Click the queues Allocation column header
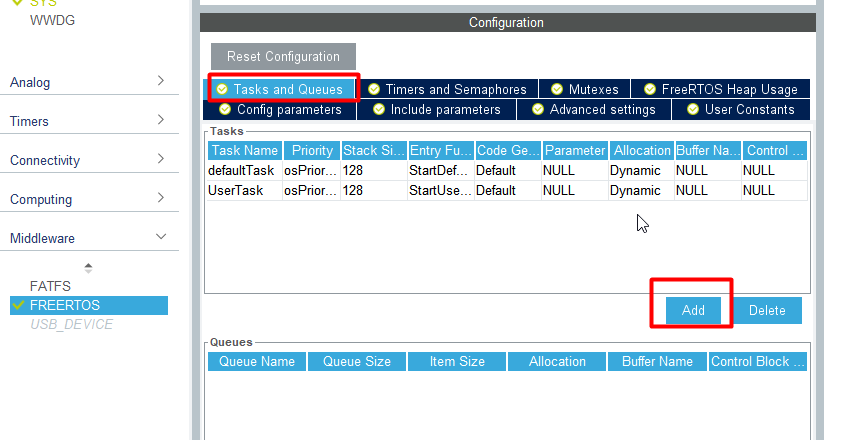The image size is (868, 440). (557, 361)
